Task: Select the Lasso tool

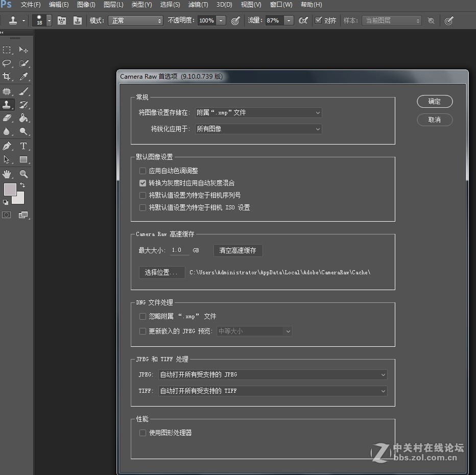Action: point(7,63)
